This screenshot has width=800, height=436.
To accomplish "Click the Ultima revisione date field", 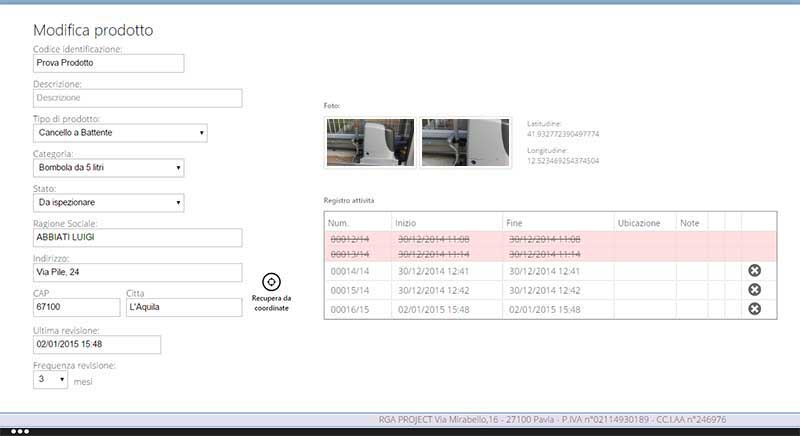I will coord(97,344).
